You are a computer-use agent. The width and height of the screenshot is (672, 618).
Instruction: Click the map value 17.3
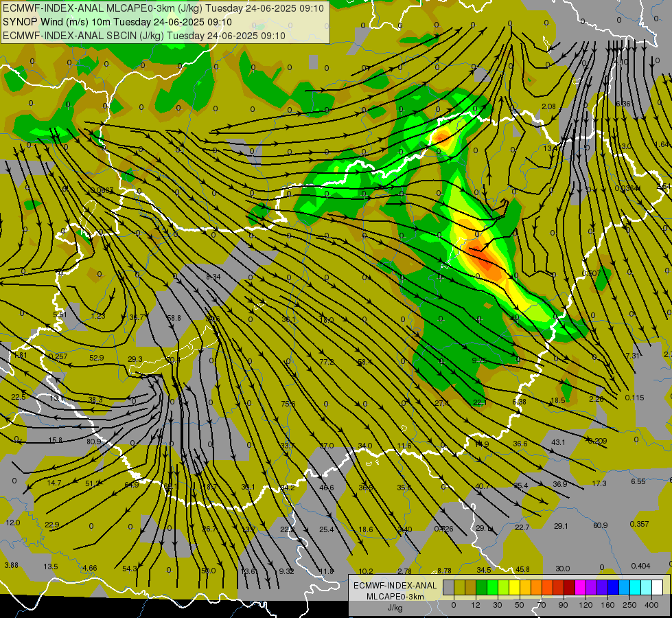[x=599, y=483]
